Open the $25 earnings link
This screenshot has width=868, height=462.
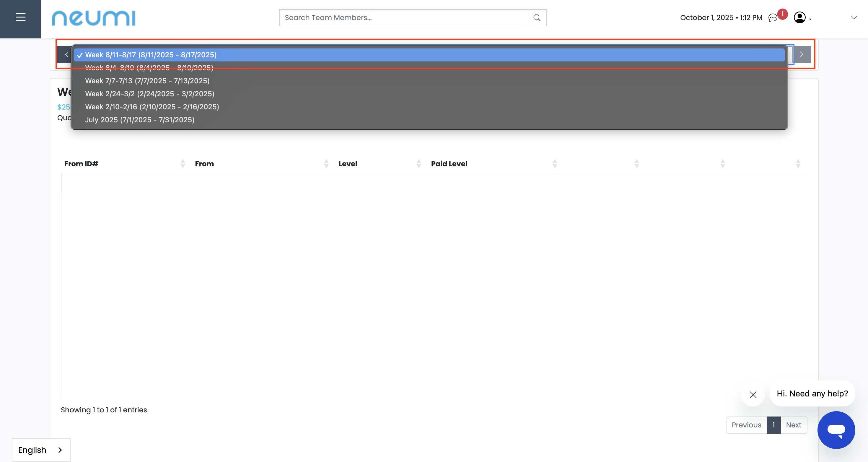[x=63, y=107]
